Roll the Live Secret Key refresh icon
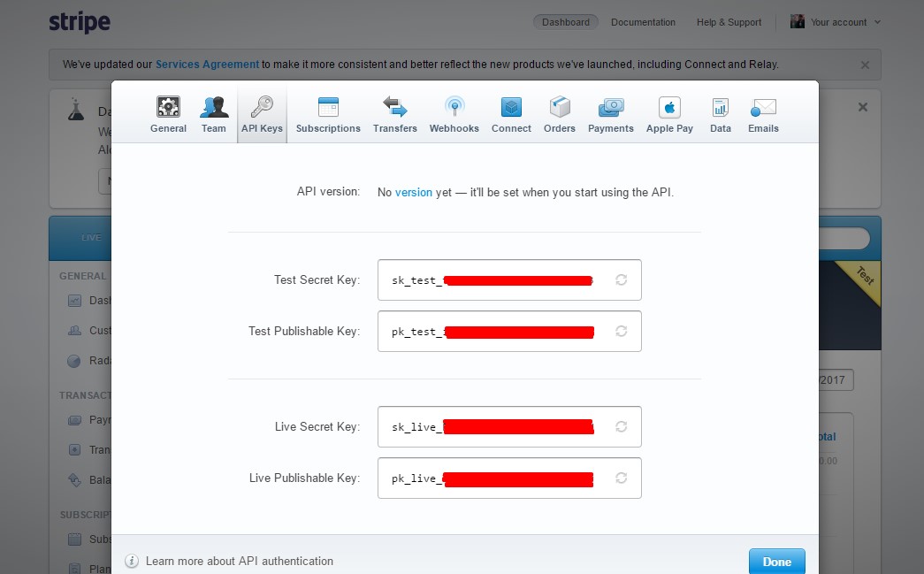Image resolution: width=924 pixels, height=574 pixels. 621,426
